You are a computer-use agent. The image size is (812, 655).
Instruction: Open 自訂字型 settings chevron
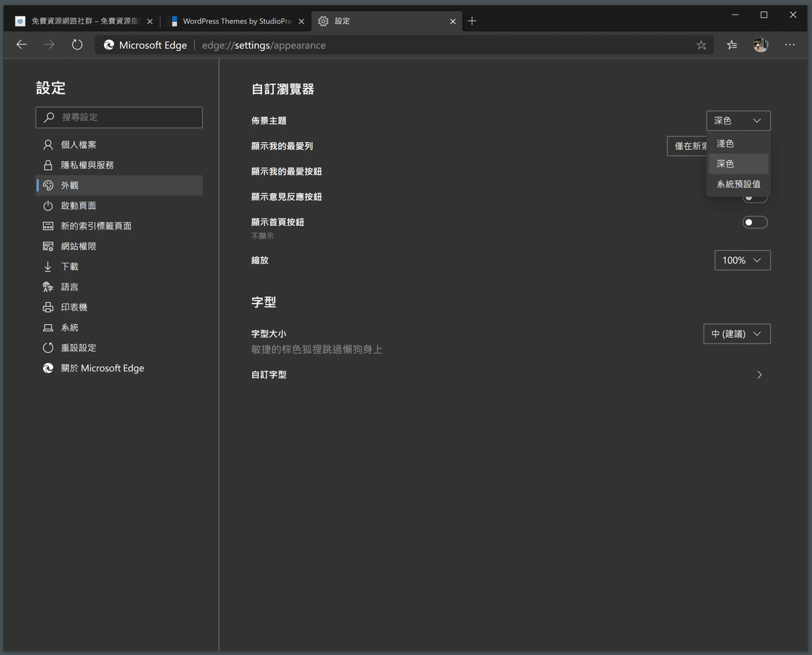759,374
